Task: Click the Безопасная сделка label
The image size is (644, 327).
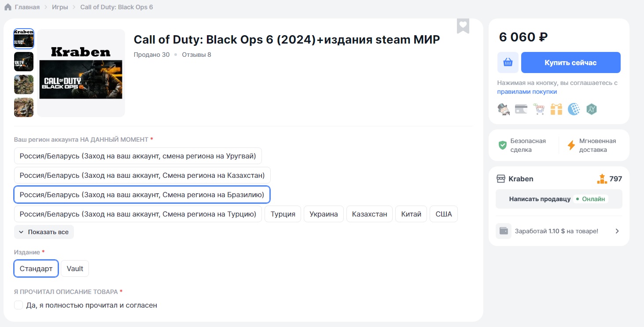Action: pos(528,145)
